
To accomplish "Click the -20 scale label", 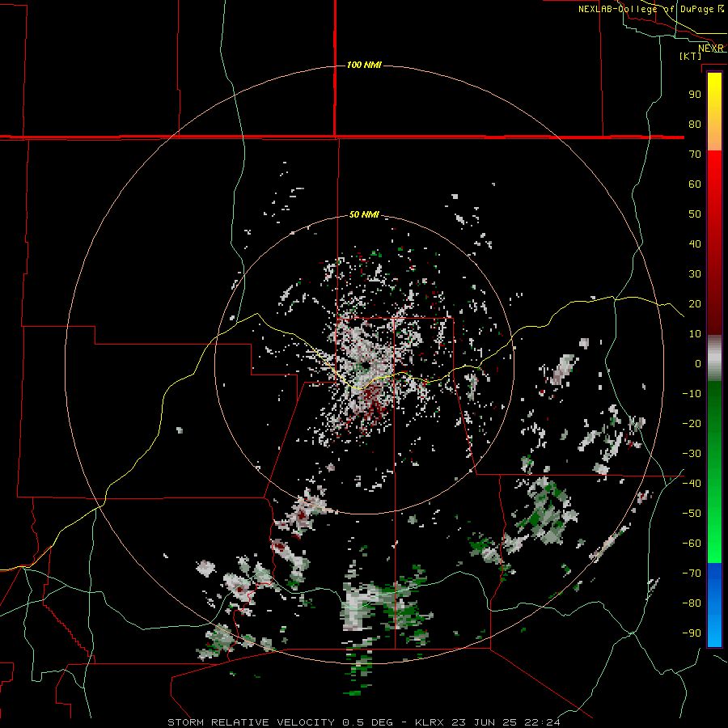I will [x=692, y=423].
